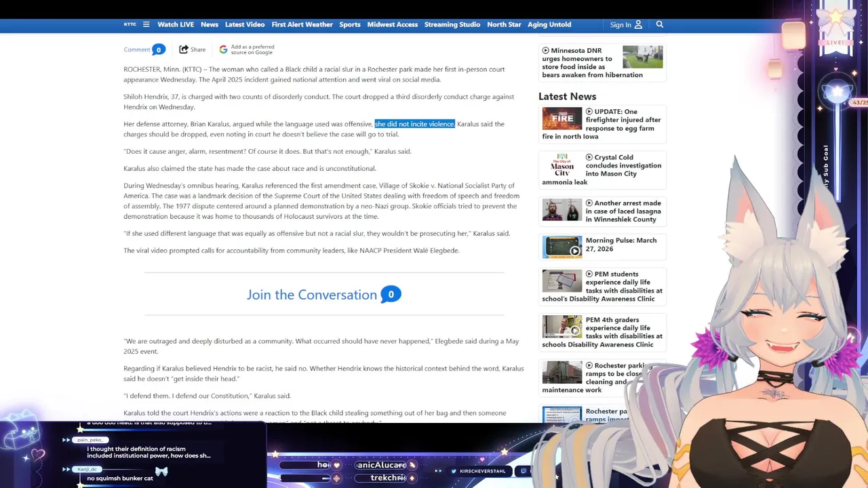
Task: Open the North Star menu item
Action: [504, 24]
